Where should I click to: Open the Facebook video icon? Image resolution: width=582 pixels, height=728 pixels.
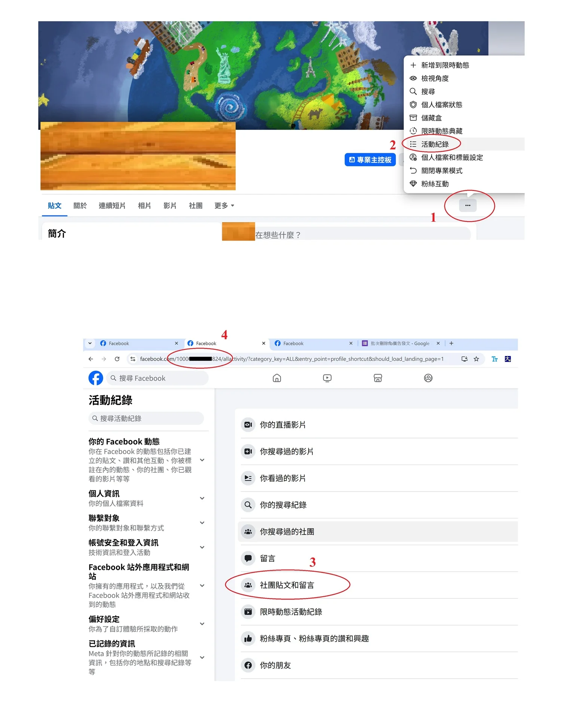click(x=327, y=378)
